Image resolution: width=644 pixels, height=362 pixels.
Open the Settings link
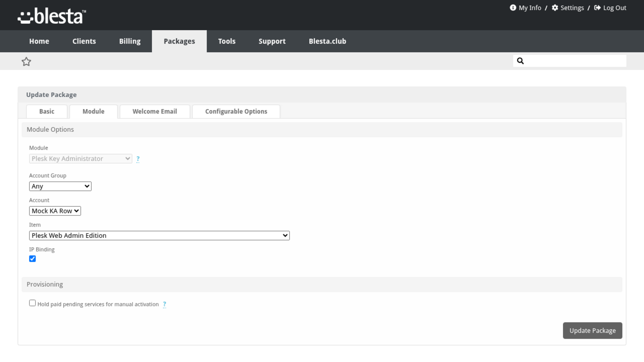pyautogui.click(x=572, y=8)
